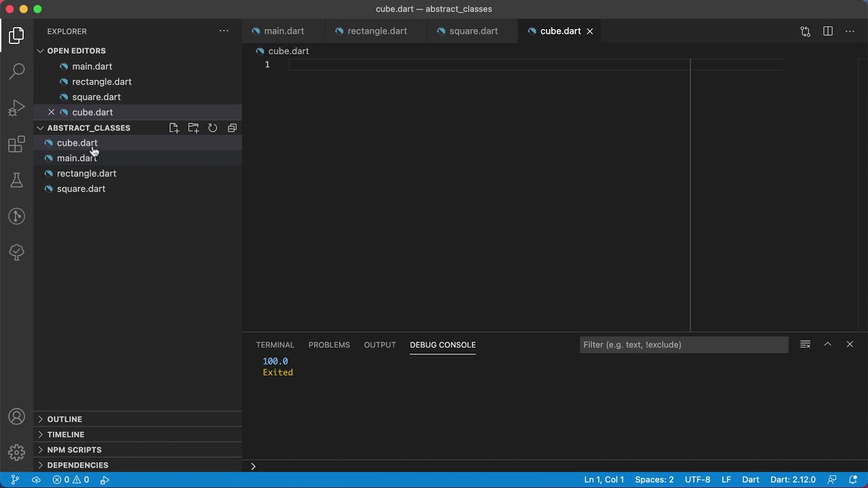Click New File icon in ABSTRACT_CLASSES
The image size is (868, 488).
point(174,127)
